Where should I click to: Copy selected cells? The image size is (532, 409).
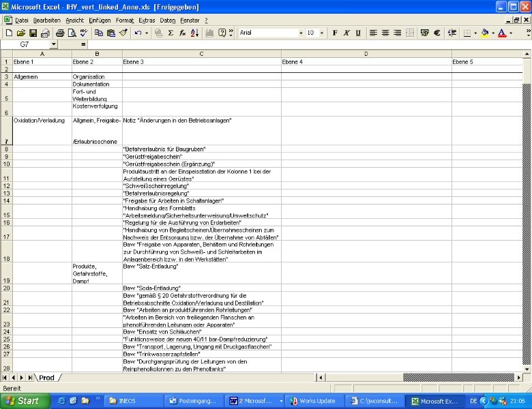tap(99, 33)
